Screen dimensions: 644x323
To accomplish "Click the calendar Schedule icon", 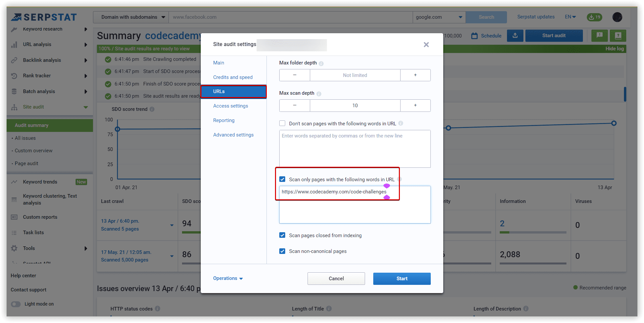I will [x=474, y=36].
